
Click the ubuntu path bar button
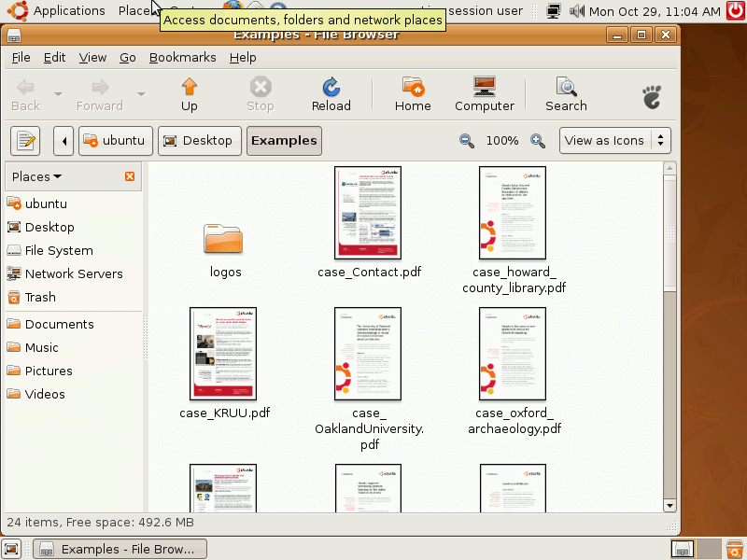115,141
